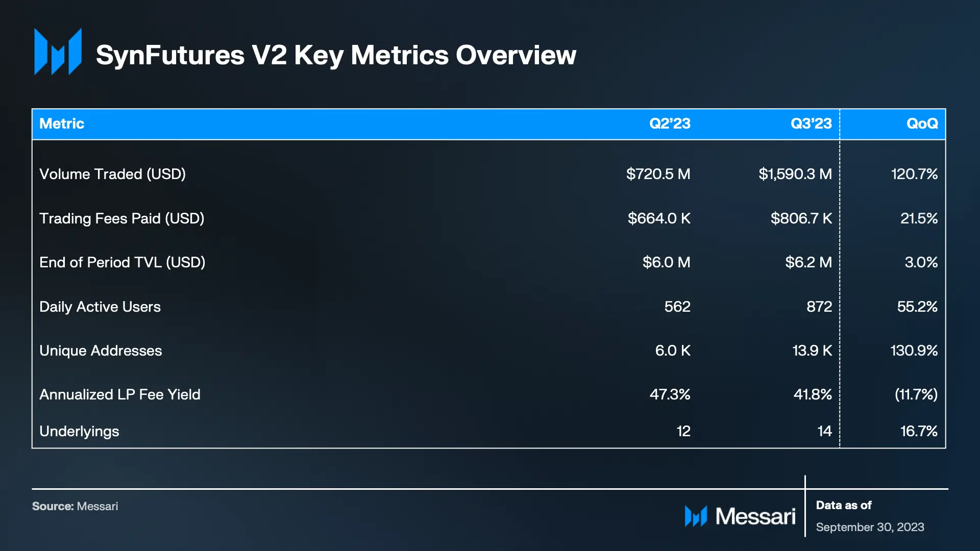
Task: Click the Volume Traded (USD) row label
Action: pos(112,174)
